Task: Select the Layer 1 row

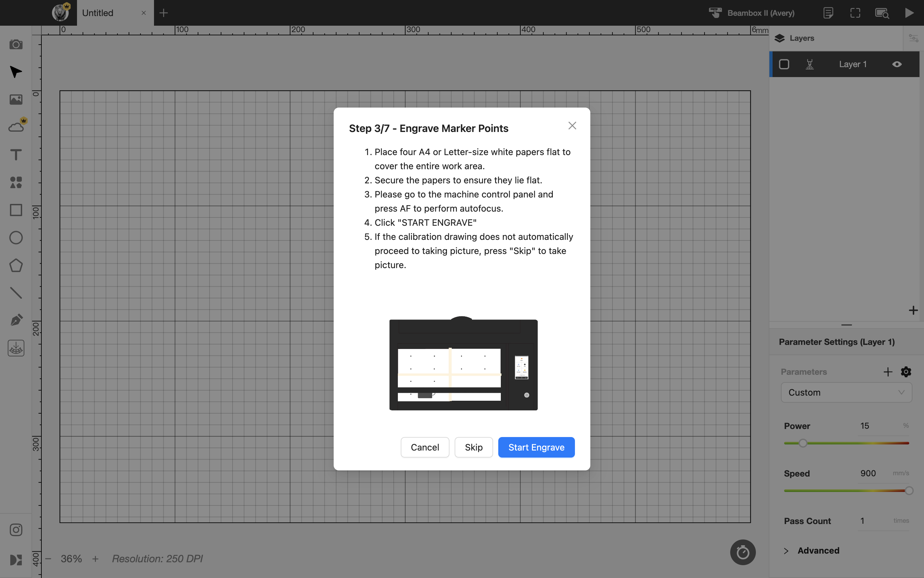Action: [x=844, y=64]
